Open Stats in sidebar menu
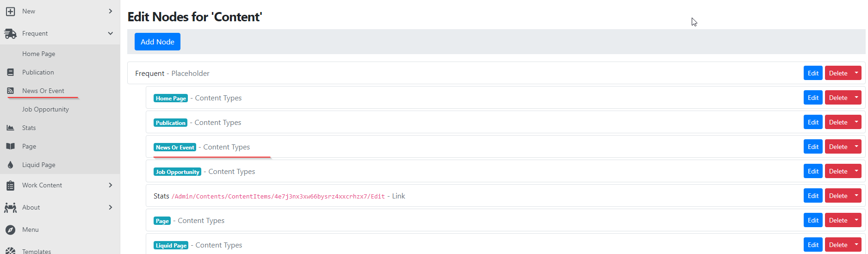The image size is (868, 254). click(29, 128)
